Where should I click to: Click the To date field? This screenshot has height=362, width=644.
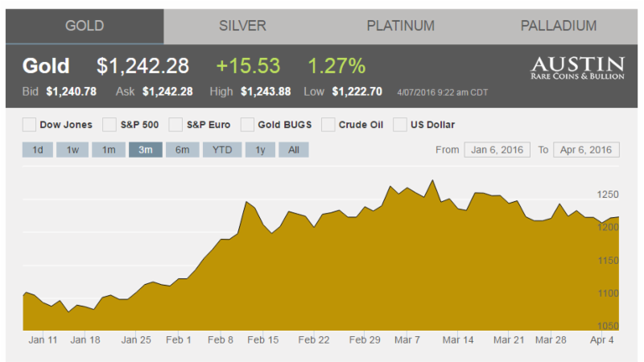pyautogui.click(x=586, y=150)
